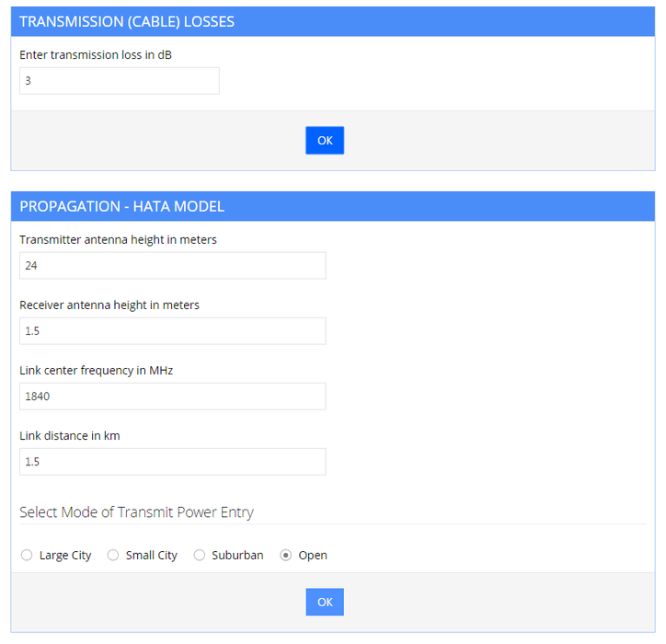Click the transmission loss in dB input field

[120, 81]
